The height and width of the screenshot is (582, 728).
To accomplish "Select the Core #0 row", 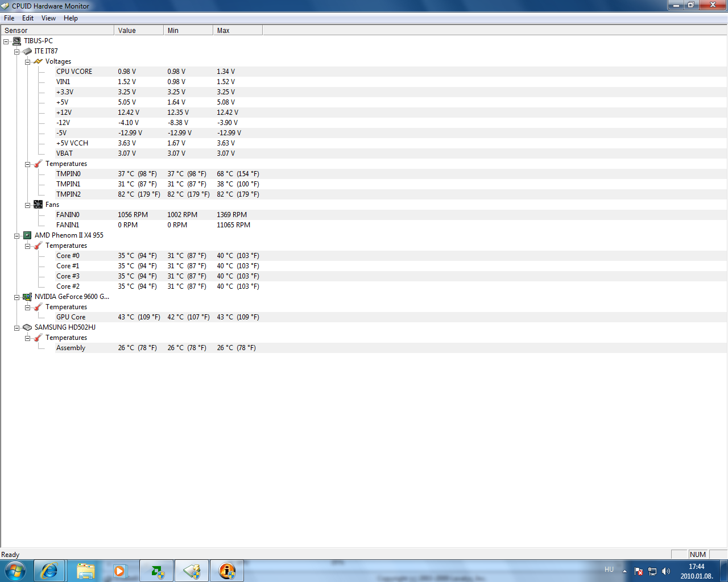I will 391,256.
